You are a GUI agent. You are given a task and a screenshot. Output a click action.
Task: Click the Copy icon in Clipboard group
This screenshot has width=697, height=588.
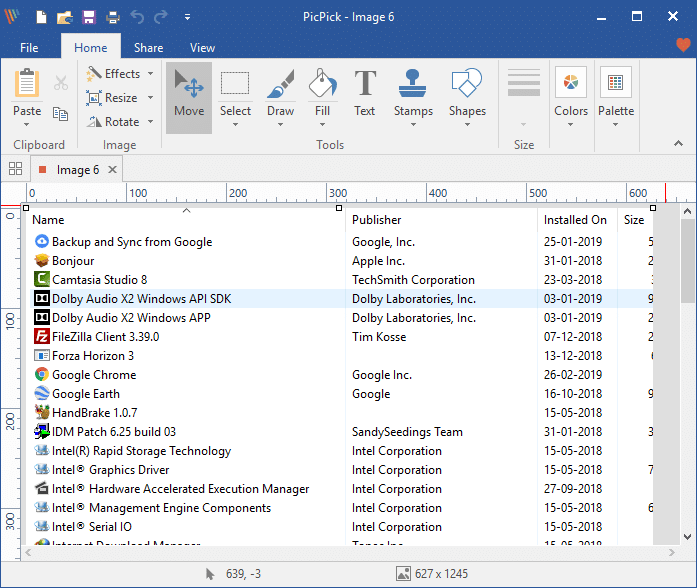60,113
